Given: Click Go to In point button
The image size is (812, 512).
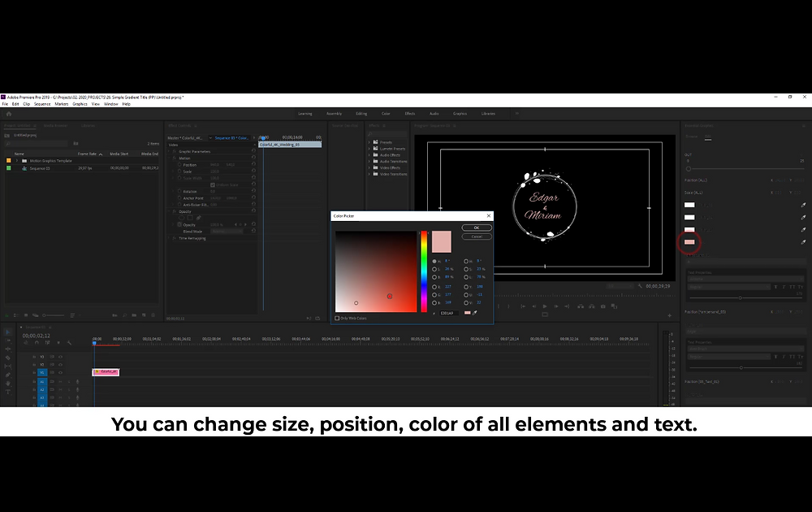Looking at the screenshot, I should (523, 306).
